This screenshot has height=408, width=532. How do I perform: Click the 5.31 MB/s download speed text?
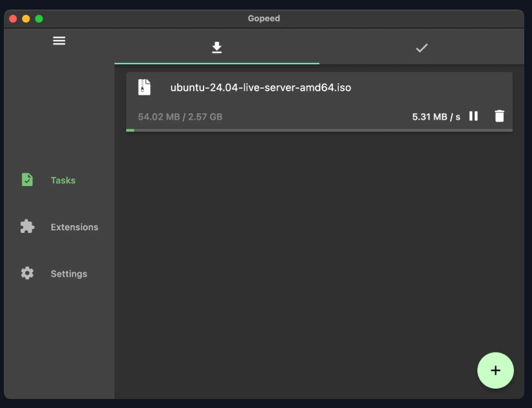pos(436,116)
